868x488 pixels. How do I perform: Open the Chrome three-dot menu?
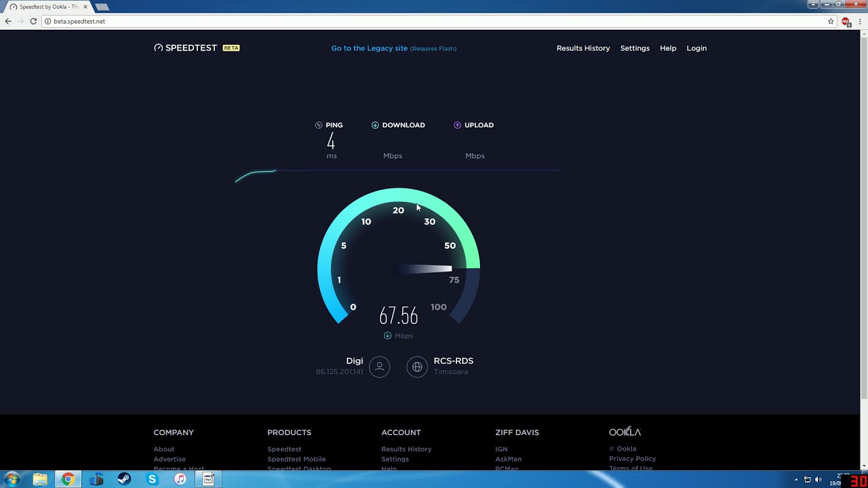point(859,21)
